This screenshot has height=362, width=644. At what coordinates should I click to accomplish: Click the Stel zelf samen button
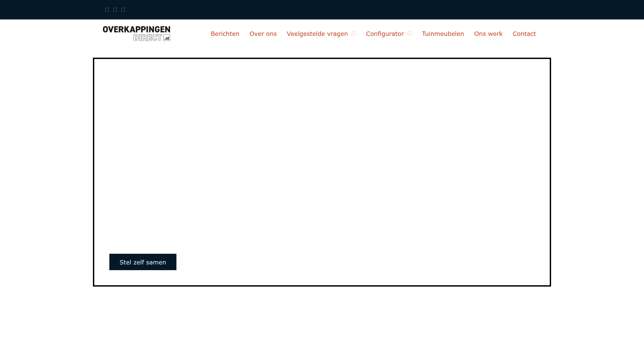pos(143,262)
